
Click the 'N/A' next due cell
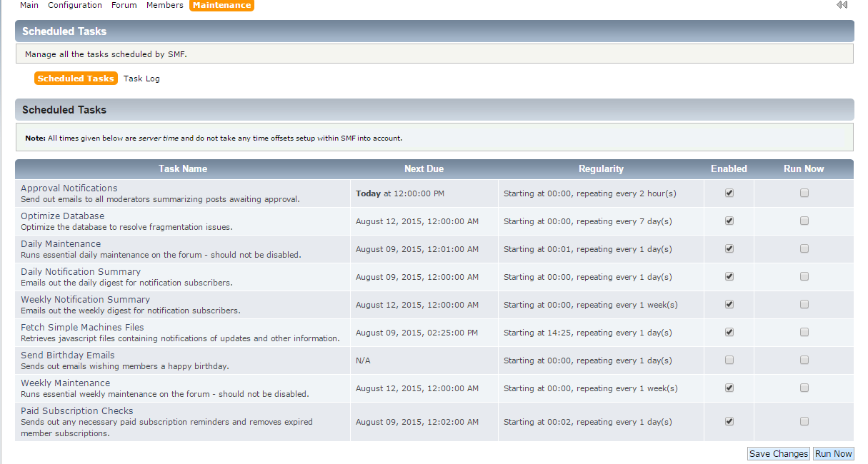[363, 360]
